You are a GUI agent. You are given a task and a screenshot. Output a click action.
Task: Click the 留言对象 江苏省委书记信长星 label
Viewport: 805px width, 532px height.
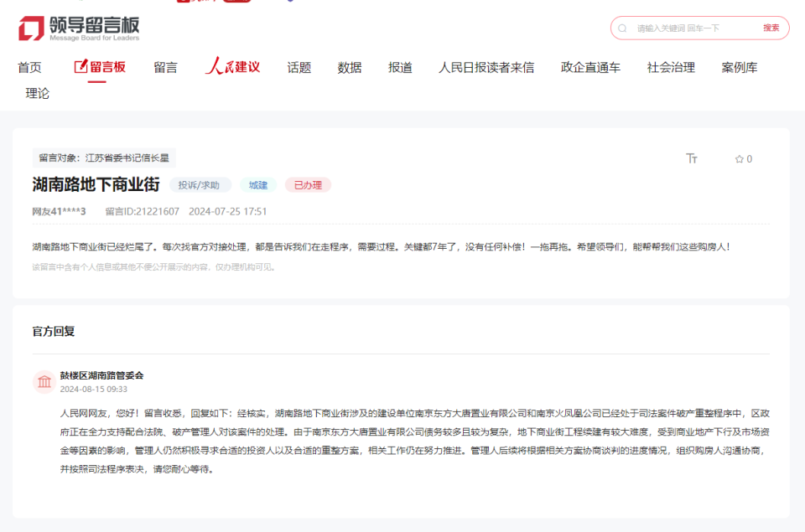coord(104,158)
